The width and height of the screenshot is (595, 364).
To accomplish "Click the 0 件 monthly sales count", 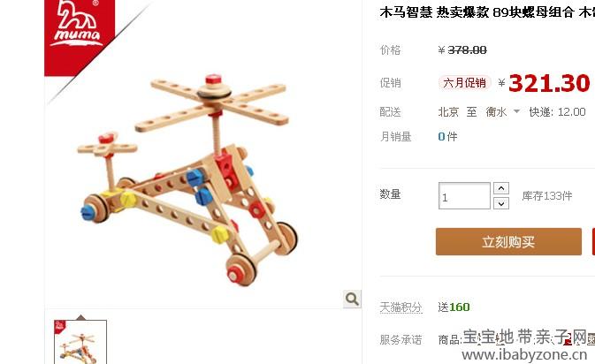I will coord(447,136).
